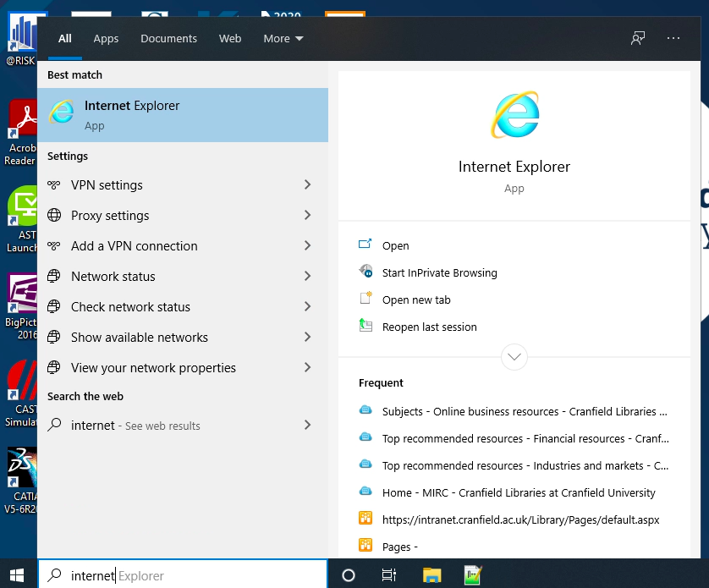The height and width of the screenshot is (588, 709).
Task: Click the Start InPrivate Browsing icon
Action: point(365,272)
